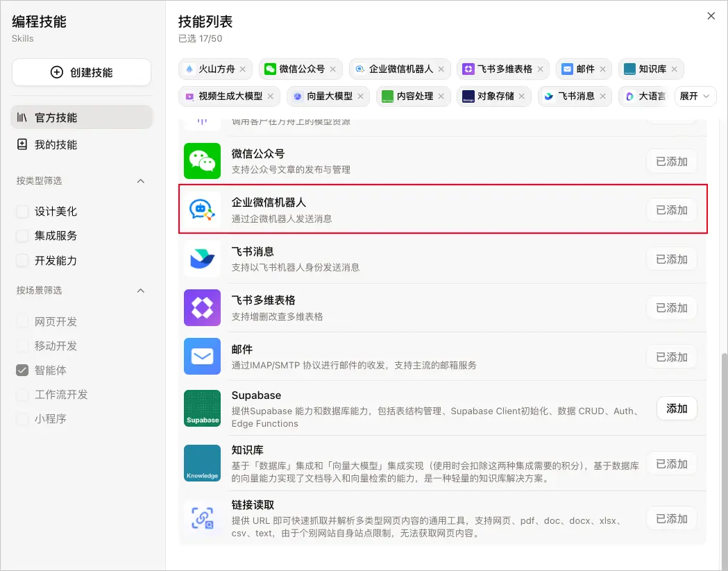Check the 工作流开发 scenario filter

pyautogui.click(x=22, y=395)
